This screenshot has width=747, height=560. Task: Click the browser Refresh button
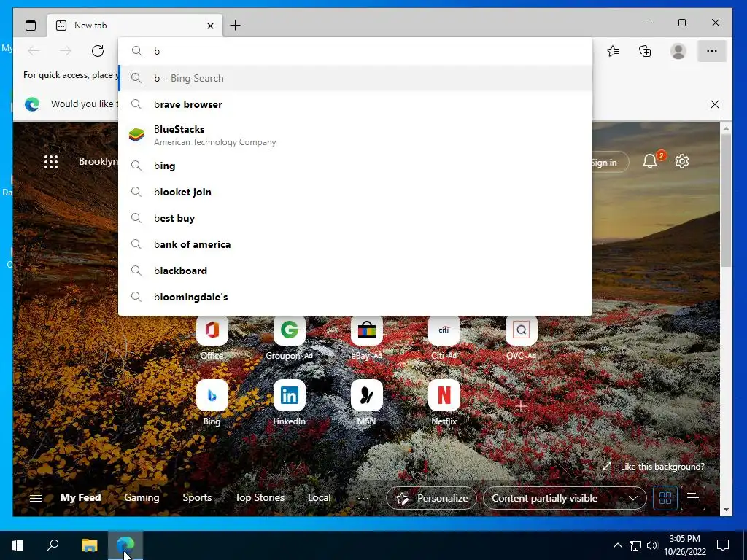click(98, 51)
